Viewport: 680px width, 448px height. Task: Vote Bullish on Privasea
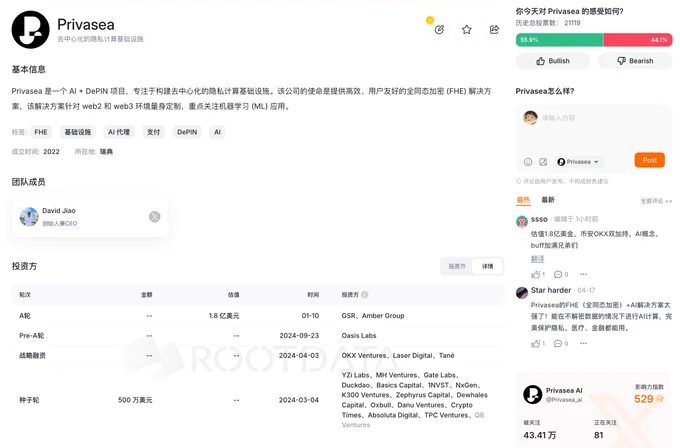(x=553, y=61)
